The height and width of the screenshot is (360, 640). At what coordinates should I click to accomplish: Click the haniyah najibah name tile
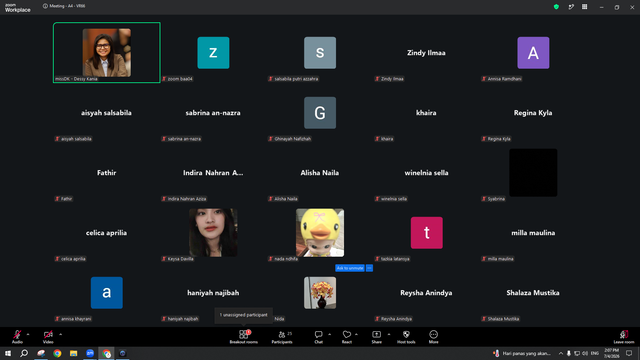click(x=213, y=293)
